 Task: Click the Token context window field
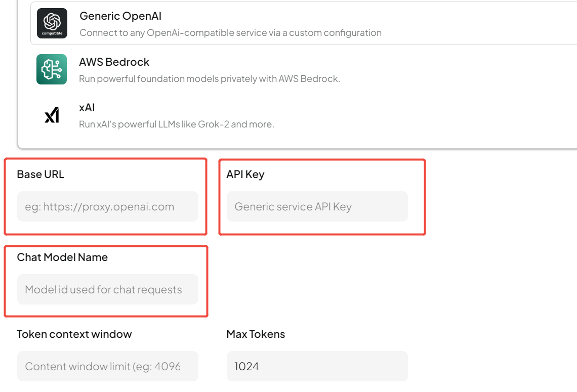(107, 366)
